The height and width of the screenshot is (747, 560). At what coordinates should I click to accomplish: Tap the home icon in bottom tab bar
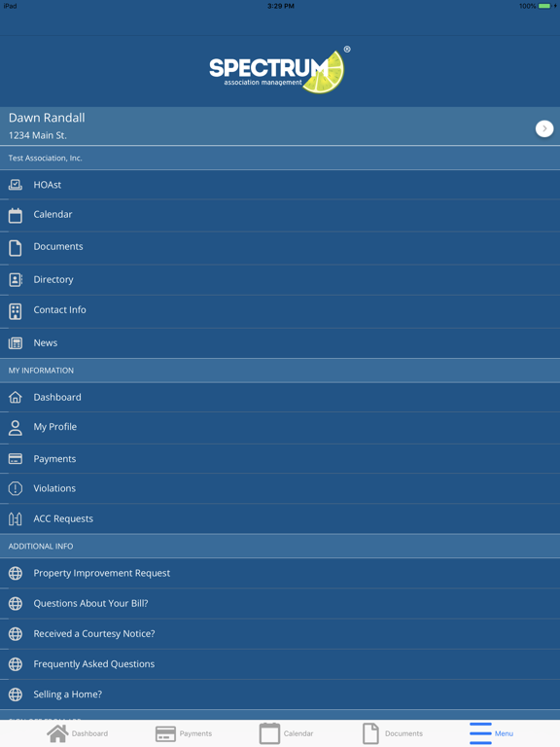click(57, 733)
